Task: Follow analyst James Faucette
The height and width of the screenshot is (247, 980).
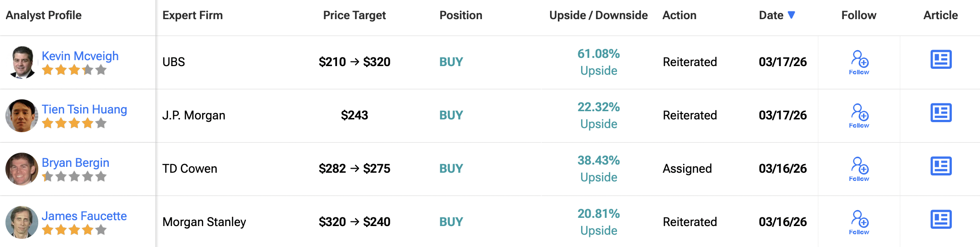Action: (x=859, y=222)
